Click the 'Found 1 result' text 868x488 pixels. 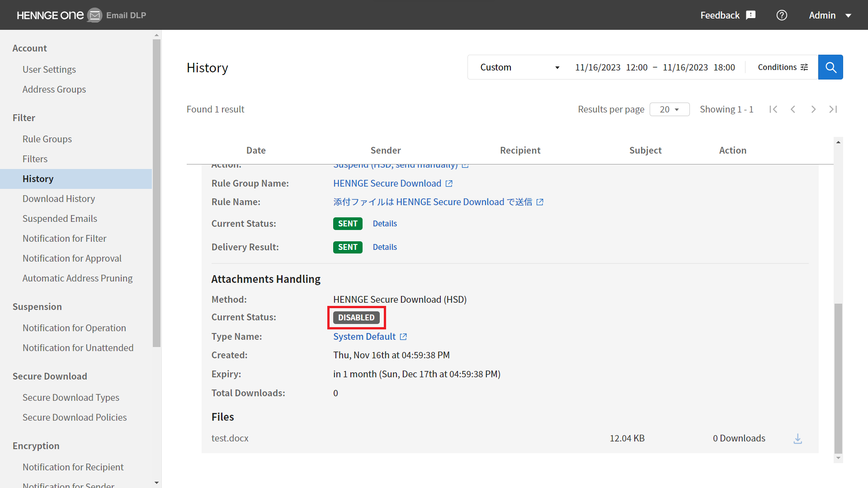[x=215, y=109]
